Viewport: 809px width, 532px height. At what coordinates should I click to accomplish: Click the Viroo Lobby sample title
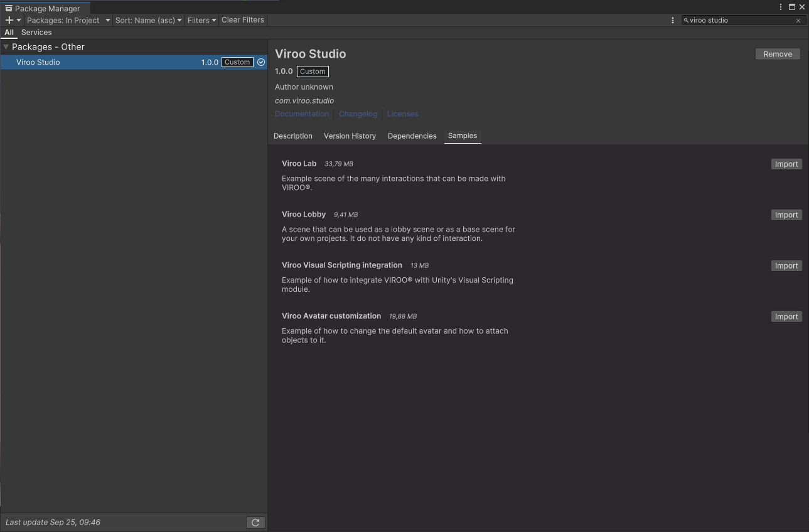tap(304, 214)
